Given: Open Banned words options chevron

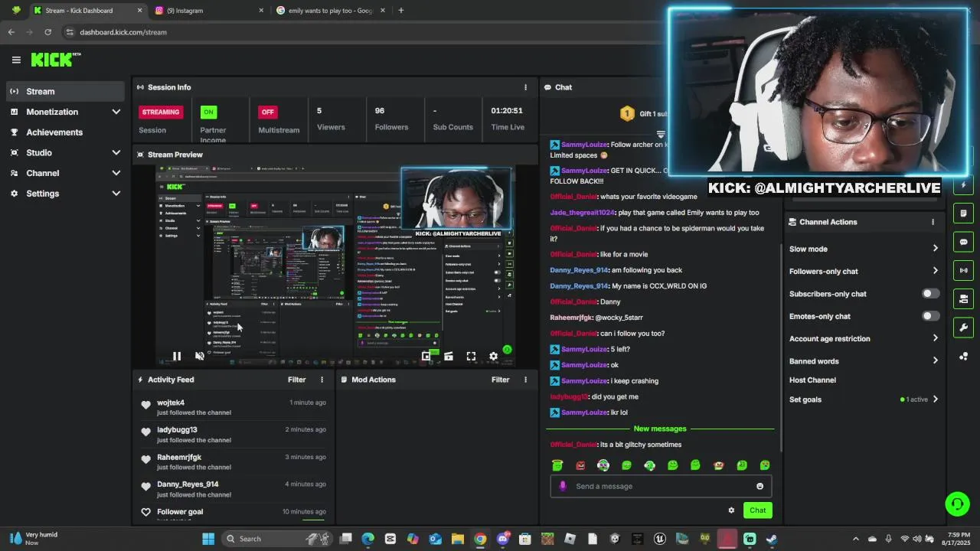Looking at the screenshot, I should click(x=935, y=361).
